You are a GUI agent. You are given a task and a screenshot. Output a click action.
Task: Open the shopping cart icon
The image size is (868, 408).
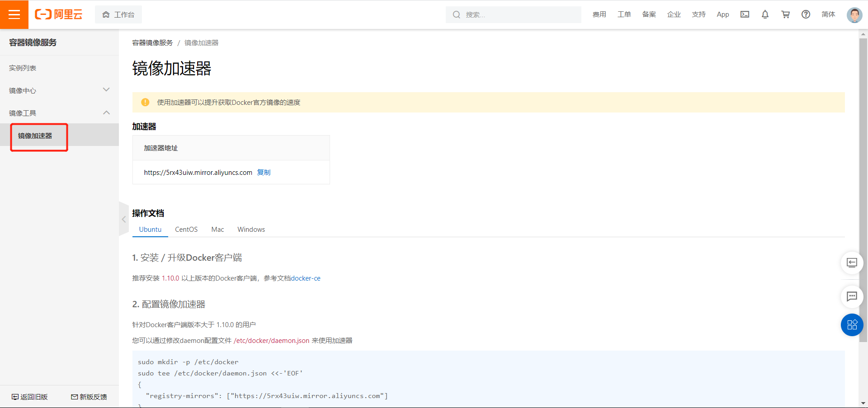click(x=785, y=14)
